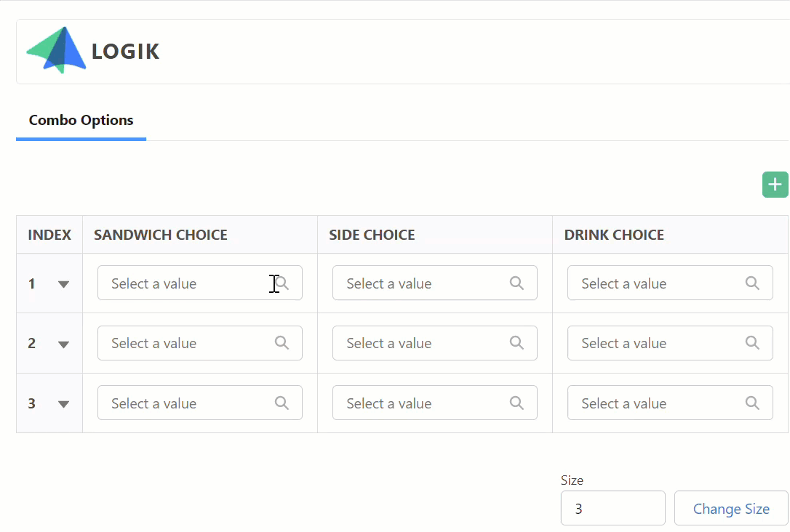Click search icon in row 3 Side Choice
The image size is (790, 532).
click(517, 403)
